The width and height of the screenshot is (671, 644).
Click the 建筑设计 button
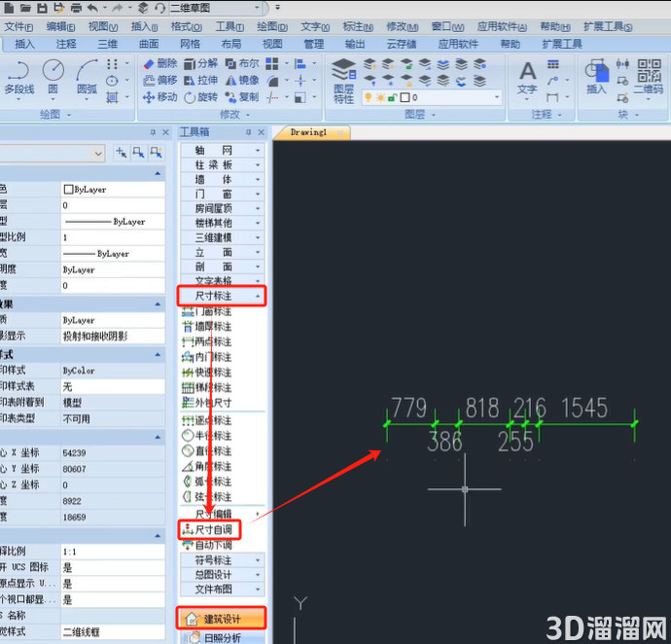click(x=222, y=619)
